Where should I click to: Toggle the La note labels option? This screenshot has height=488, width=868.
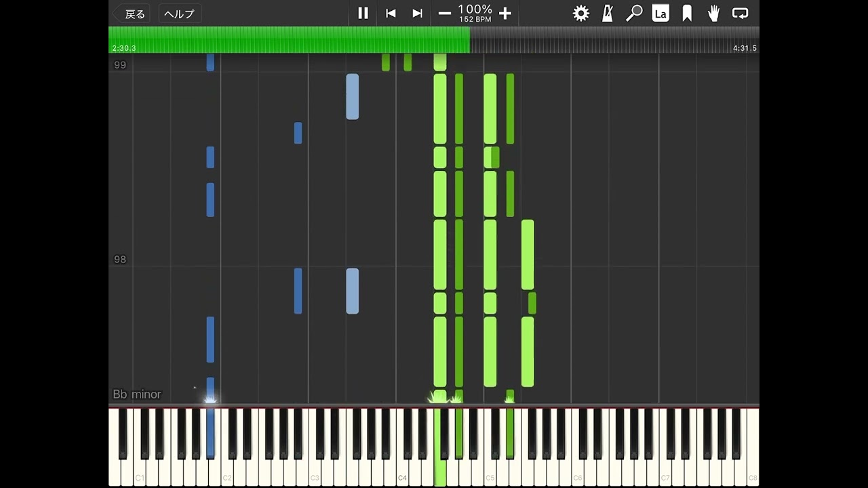pos(660,13)
